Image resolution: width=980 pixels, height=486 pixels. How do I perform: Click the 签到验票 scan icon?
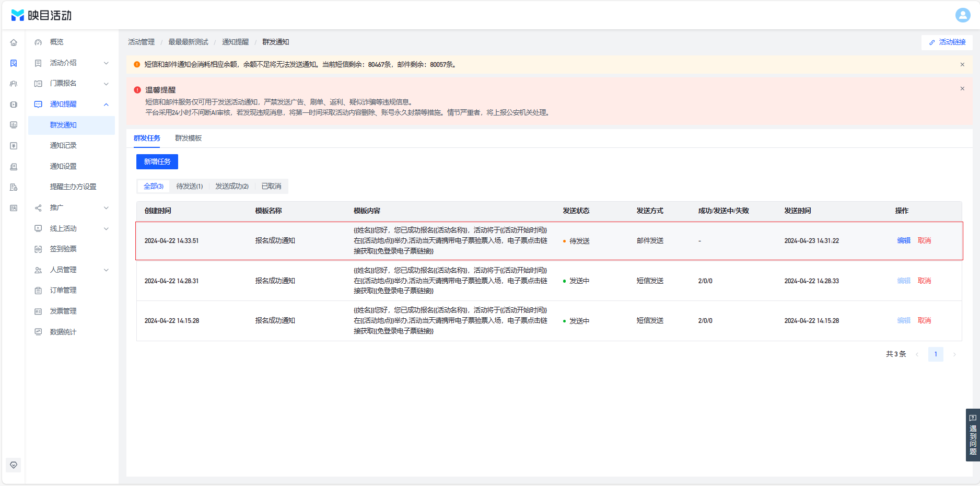pyautogui.click(x=38, y=249)
